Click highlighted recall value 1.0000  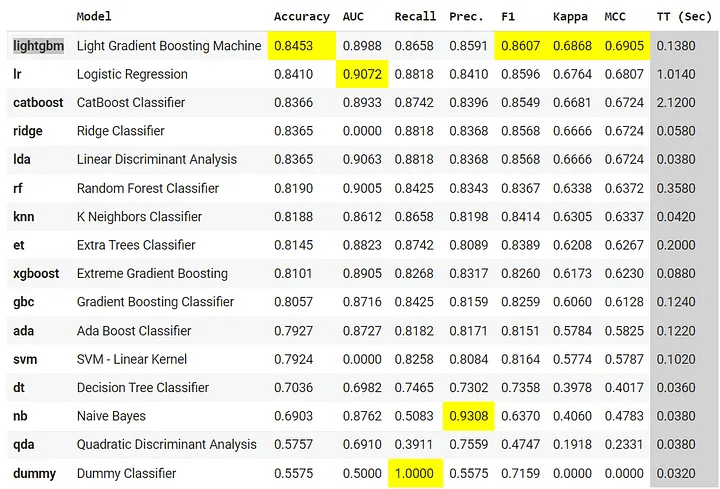pyautogui.click(x=414, y=473)
